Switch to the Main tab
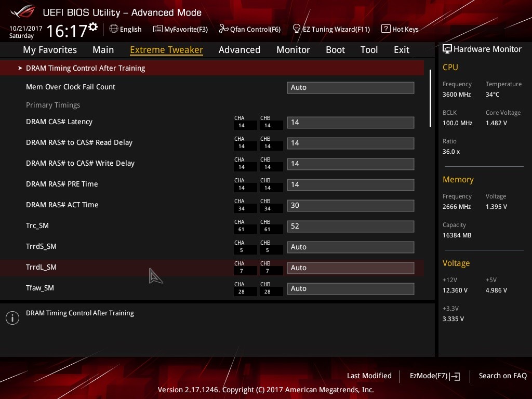532x399 pixels. tap(103, 49)
